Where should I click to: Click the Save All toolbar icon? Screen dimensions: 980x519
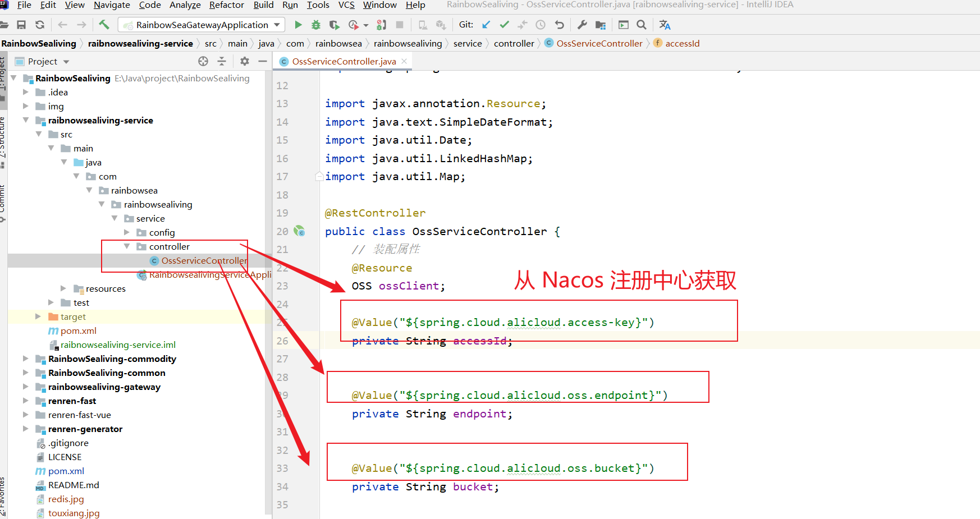[21, 25]
